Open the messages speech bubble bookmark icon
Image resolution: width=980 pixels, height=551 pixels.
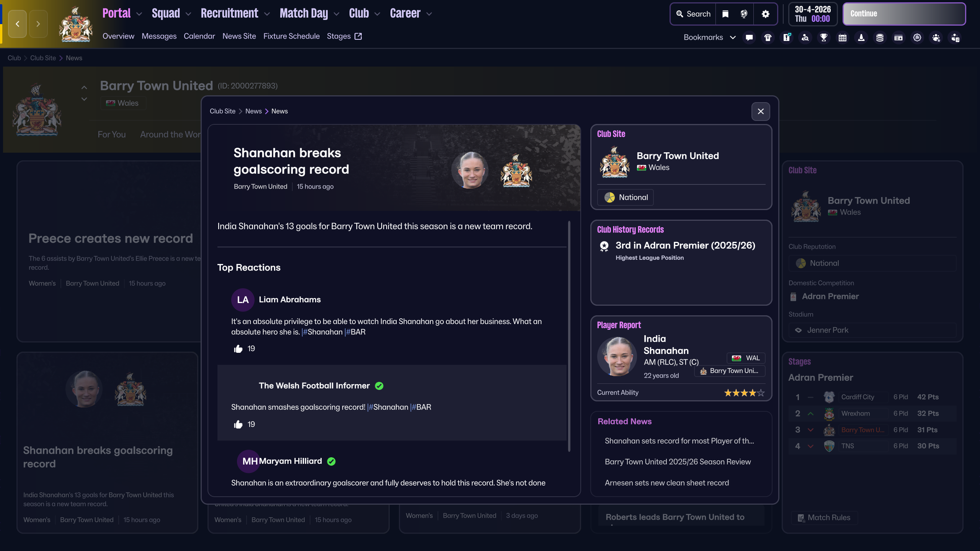(x=749, y=37)
